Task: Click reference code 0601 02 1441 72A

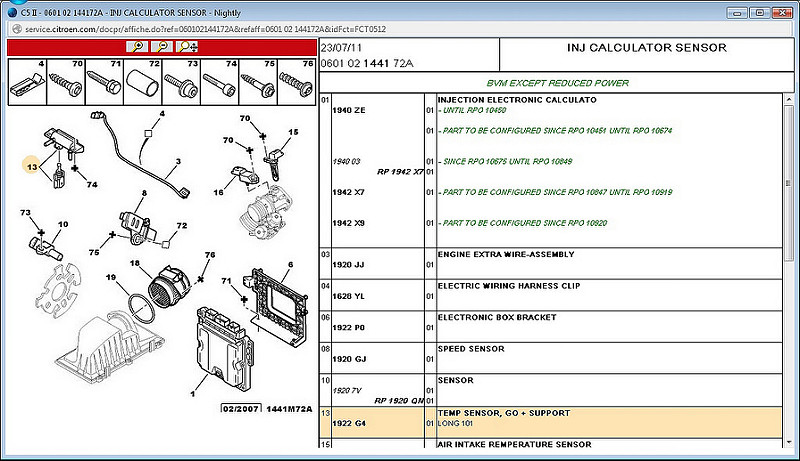Action: pyautogui.click(x=367, y=63)
